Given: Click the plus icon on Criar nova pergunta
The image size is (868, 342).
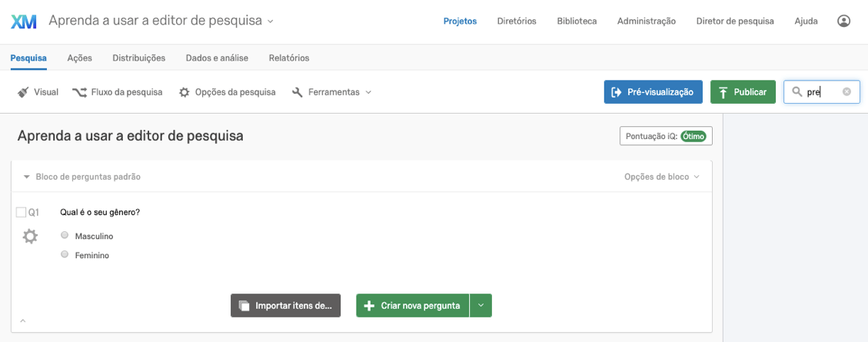Looking at the screenshot, I should pyautogui.click(x=369, y=305).
